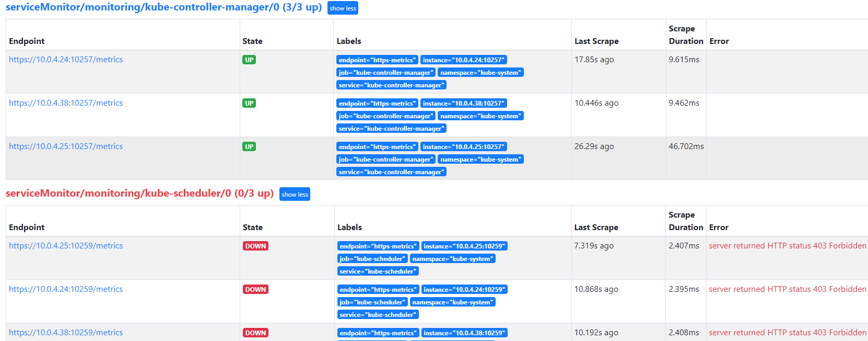This screenshot has width=868, height=341.
Task: Collapse kube-controller-manager targets with show less
Action: [x=343, y=8]
